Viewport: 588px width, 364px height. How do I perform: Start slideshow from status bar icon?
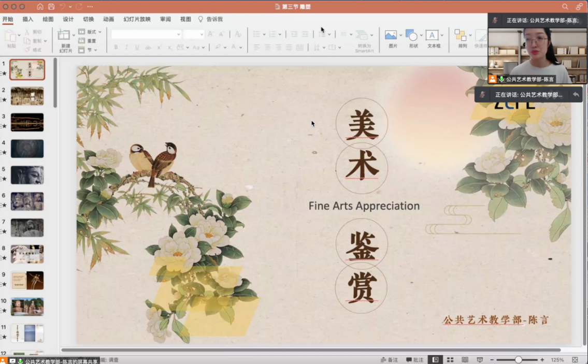tap(480, 360)
